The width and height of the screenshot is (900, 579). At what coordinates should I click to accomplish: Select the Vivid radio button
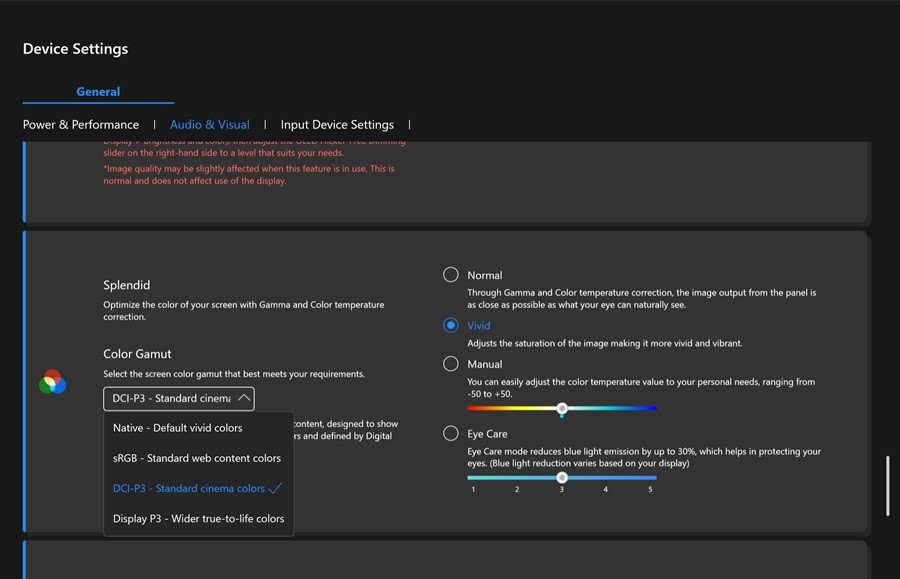click(451, 325)
